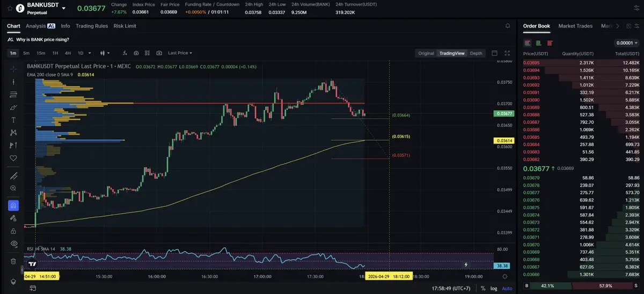This screenshot has width=644, height=294.
Task: Open the candlestick chart style dropdown
Action: 105,53
